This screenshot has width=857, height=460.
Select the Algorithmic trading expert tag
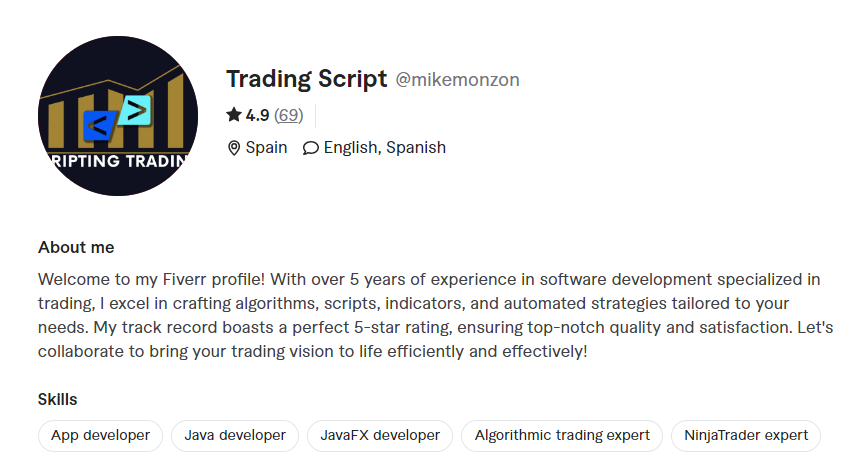pyautogui.click(x=562, y=435)
